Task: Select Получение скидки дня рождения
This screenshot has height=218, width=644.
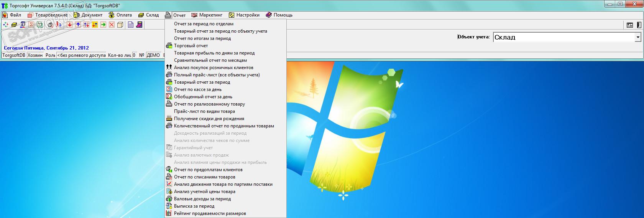Action: click(x=225, y=119)
